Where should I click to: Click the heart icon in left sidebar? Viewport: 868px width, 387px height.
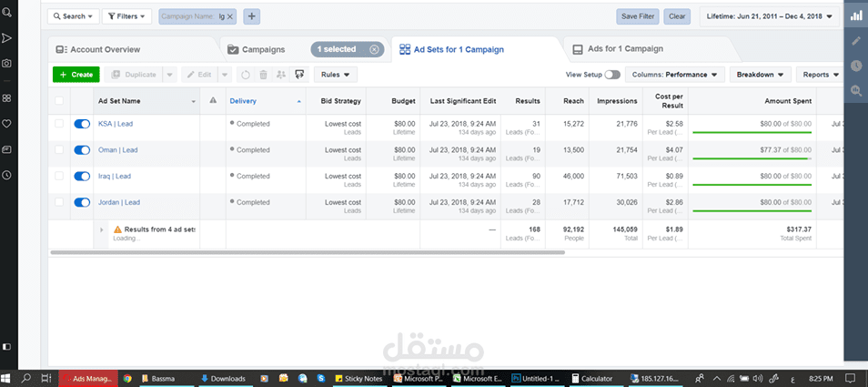(6, 124)
